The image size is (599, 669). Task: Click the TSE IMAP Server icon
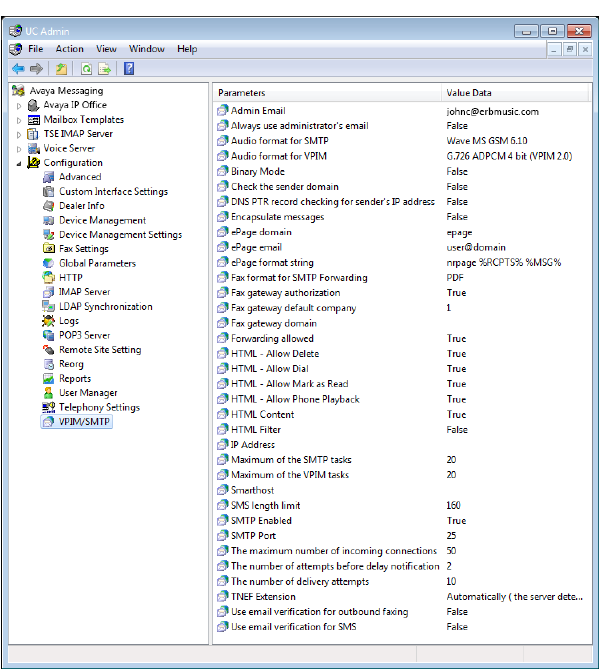tap(33, 134)
